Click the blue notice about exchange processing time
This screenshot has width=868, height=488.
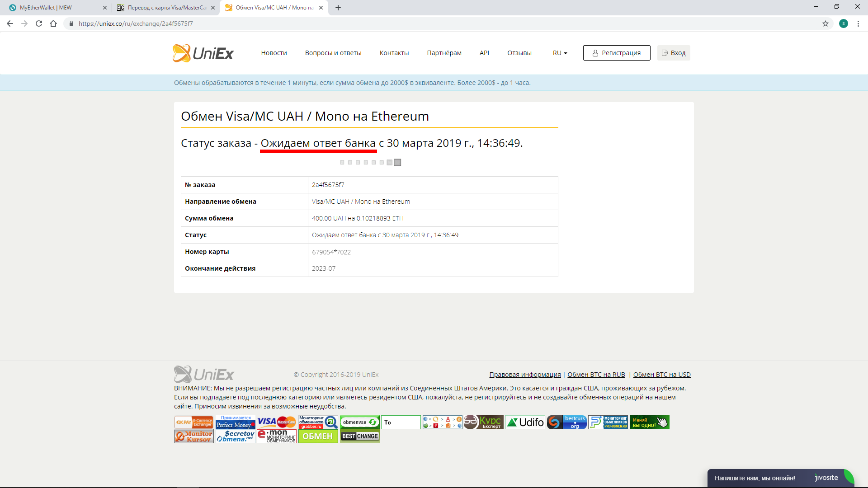point(352,83)
